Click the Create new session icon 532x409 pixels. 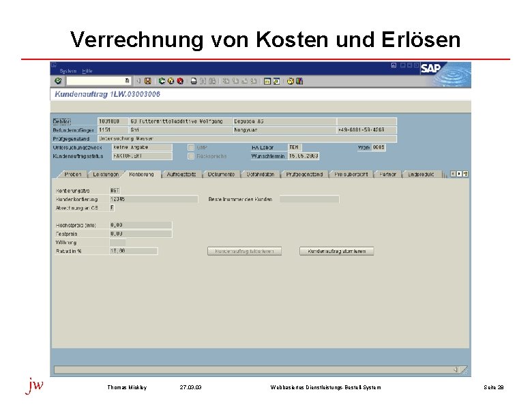[267, 81]
